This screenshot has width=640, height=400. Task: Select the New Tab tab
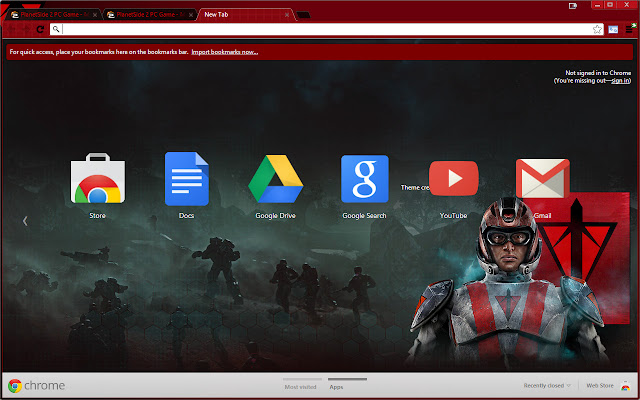pos(245,15)
